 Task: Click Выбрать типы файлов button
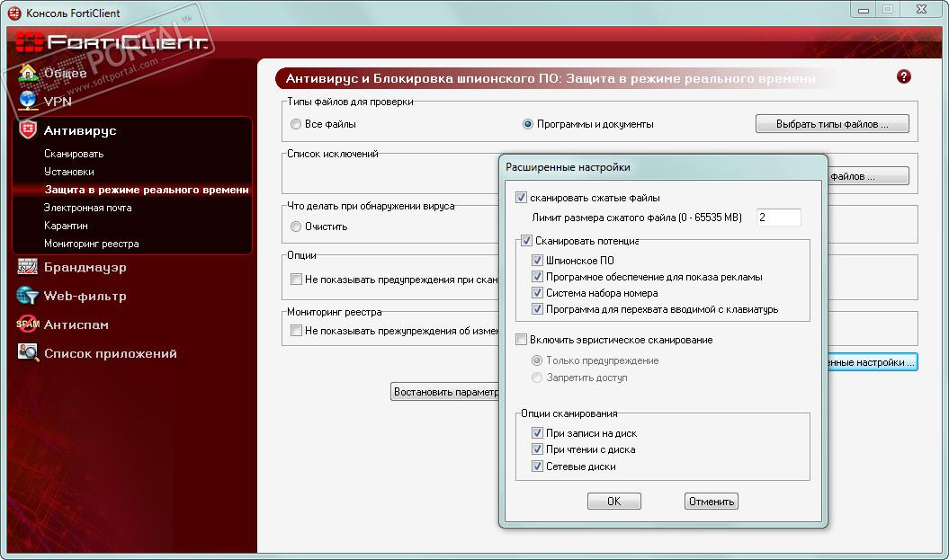(832, 124)
